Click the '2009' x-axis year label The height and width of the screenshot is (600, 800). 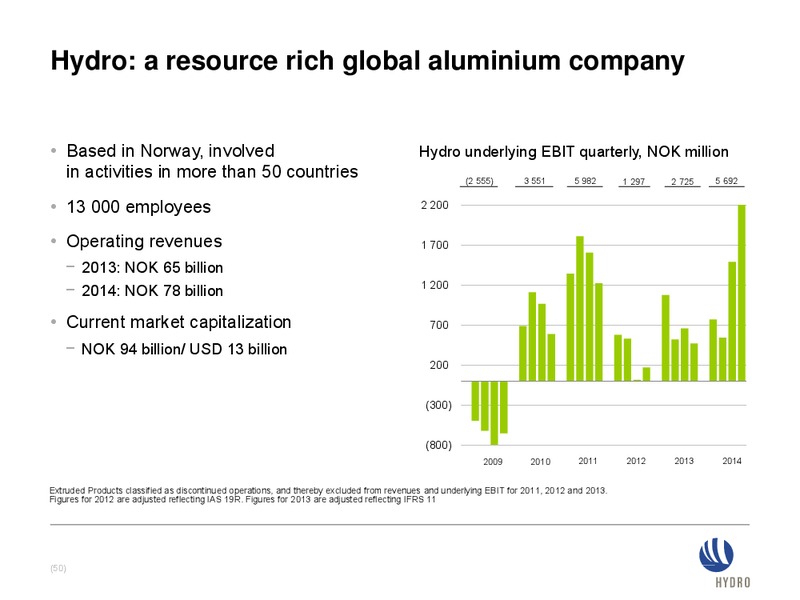coord(492,461)
